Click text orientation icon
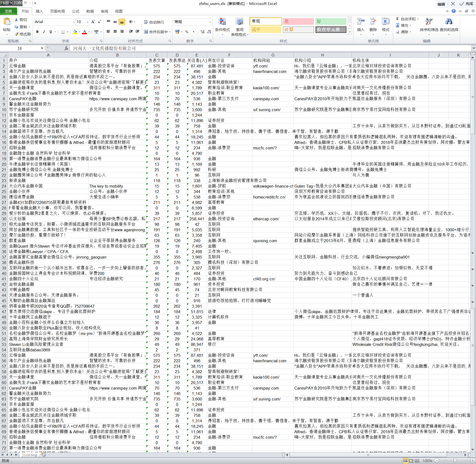 pyautogui.click(x=131, y=22)
